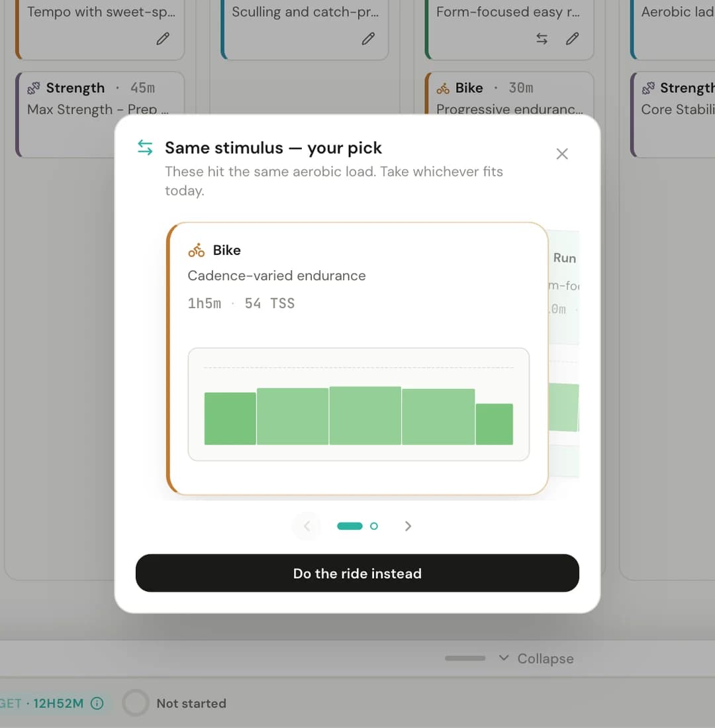Screen dimensions: 715x728
Task: Show info for 12H52M target
Action: point(97,703)
